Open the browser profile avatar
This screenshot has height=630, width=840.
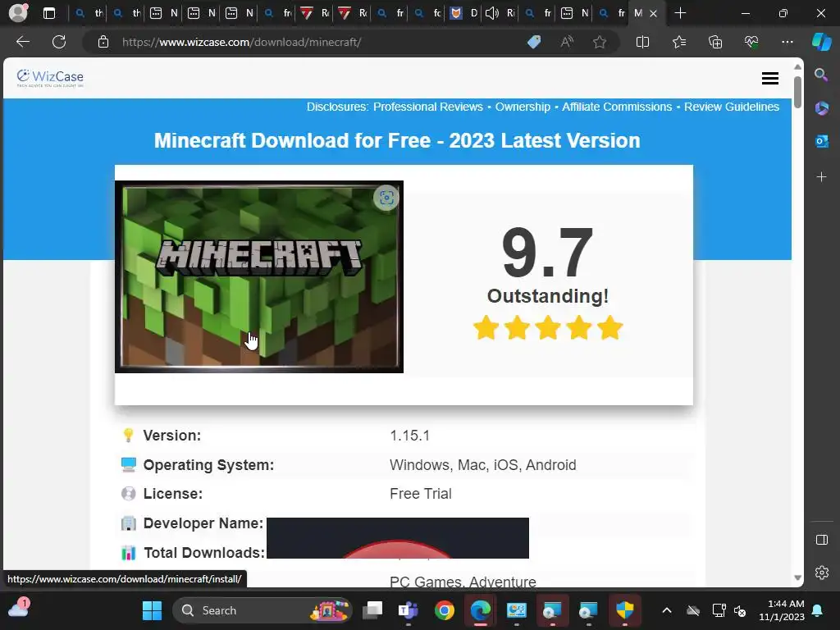[x=18, y=13]
